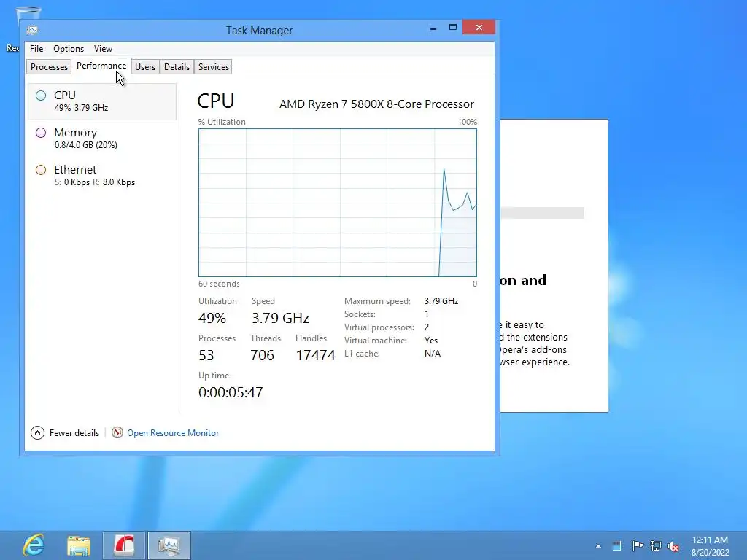Click the 53 processes count
Screen dimensions: 747x560
coord(206,355)
